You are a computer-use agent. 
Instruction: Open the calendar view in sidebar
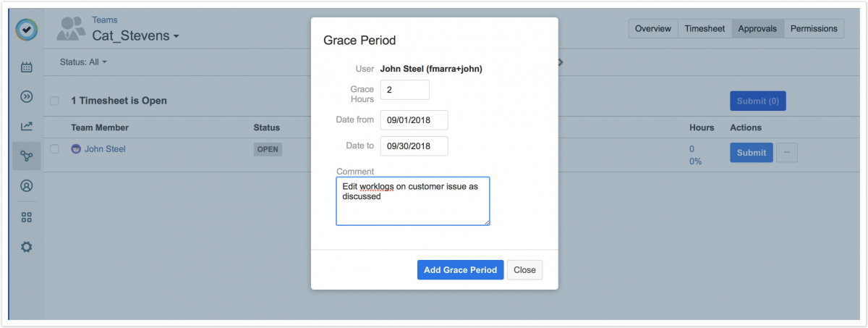pos(27,67)
